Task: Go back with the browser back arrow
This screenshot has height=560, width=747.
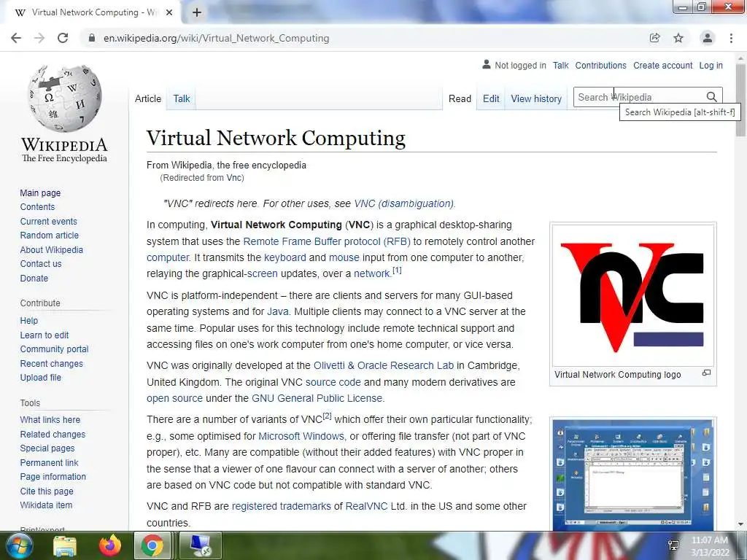Action: [16, 38]
